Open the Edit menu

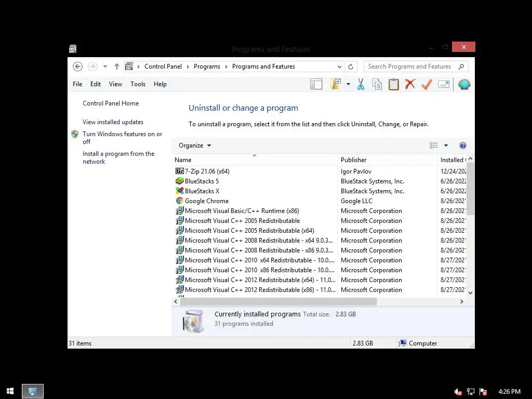(x=96, y=84)
